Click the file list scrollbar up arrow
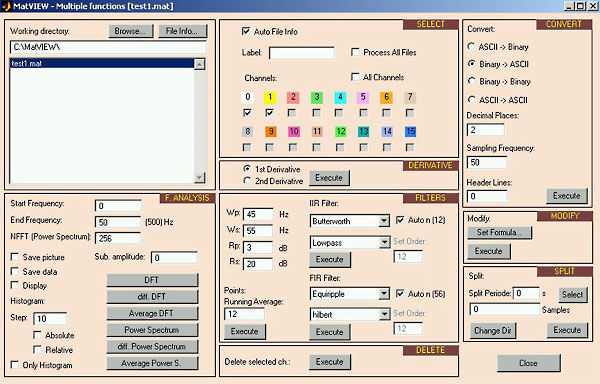Viewport: 600px width, 384px height. 199,64
